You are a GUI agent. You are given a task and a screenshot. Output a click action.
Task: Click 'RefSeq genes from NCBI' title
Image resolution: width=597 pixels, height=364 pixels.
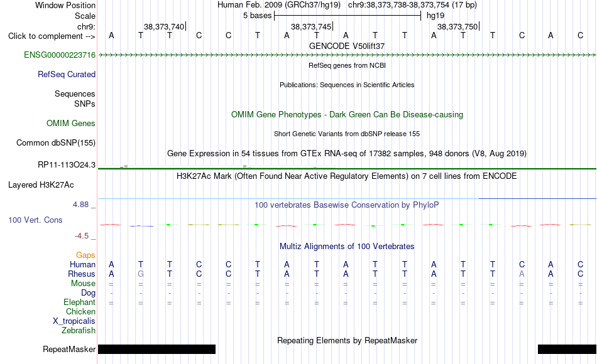[347, 65]
